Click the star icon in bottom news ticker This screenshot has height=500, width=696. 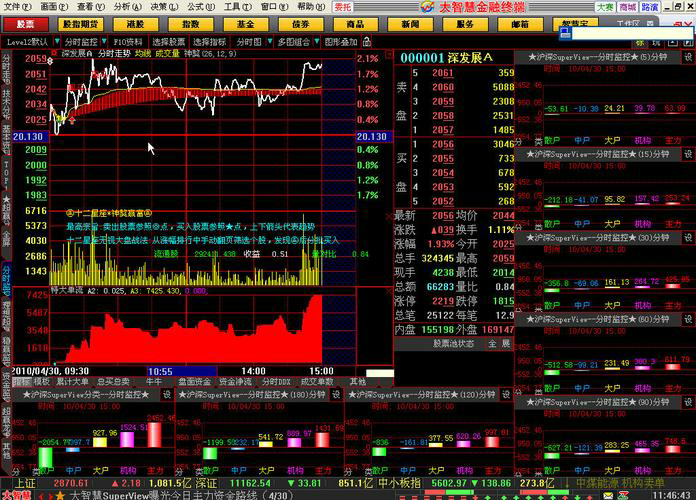60,495
